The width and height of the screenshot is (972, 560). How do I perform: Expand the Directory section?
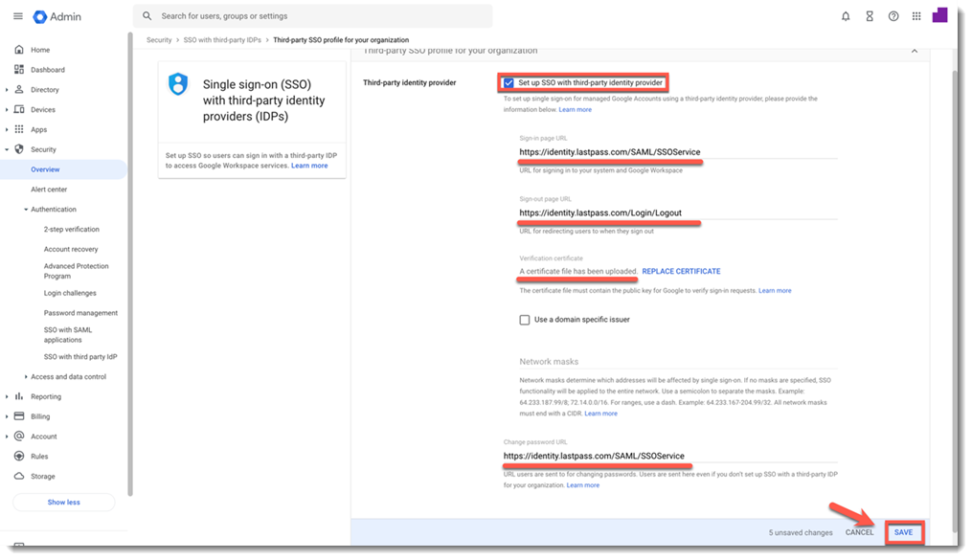point(8,90)
